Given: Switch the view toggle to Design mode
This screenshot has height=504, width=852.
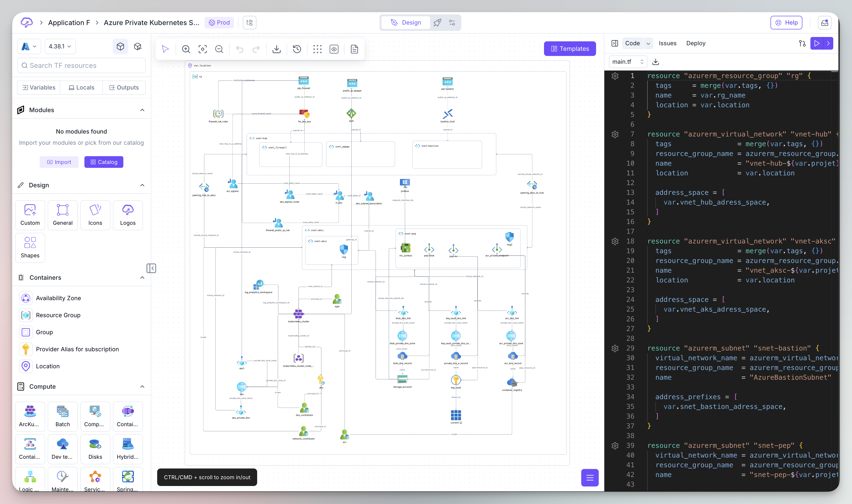Looking at the screenshot, I should pyautogui.click(x=406, y=22).
